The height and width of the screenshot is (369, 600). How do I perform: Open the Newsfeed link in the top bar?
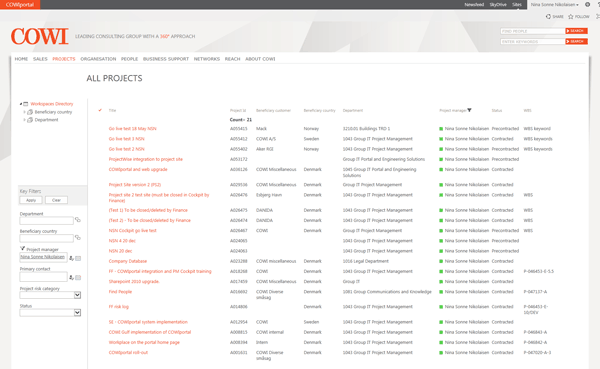pos(474,5)
